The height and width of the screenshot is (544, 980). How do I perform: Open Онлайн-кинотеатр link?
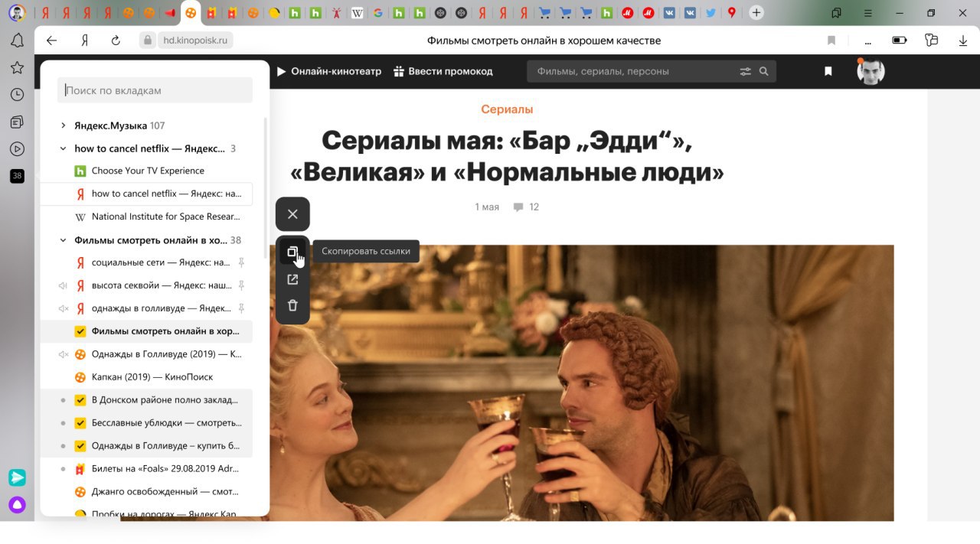click(x=328, y=71)
